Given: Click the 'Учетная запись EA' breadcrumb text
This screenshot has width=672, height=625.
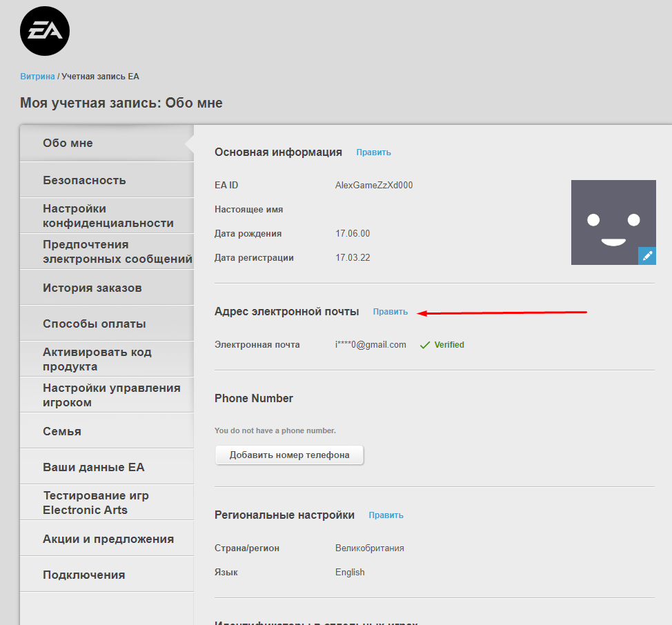Looking at the screenshot, I should pos(100,77).
